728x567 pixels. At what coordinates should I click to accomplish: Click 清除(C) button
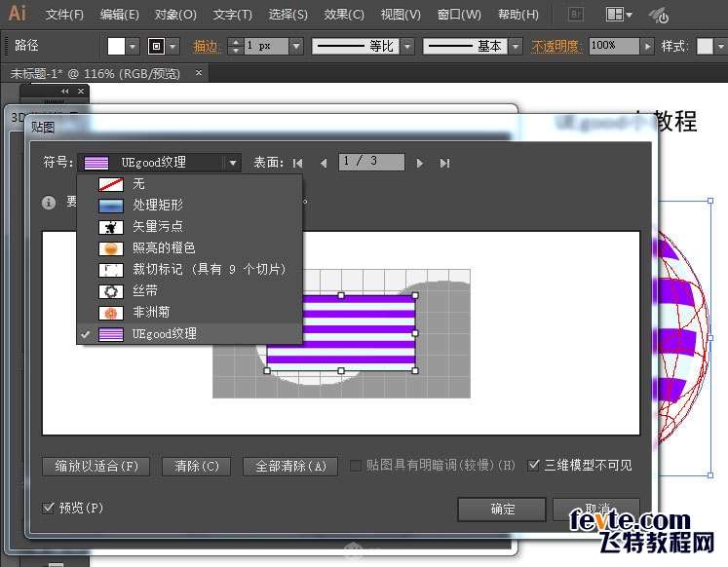[x=196, y=467]
